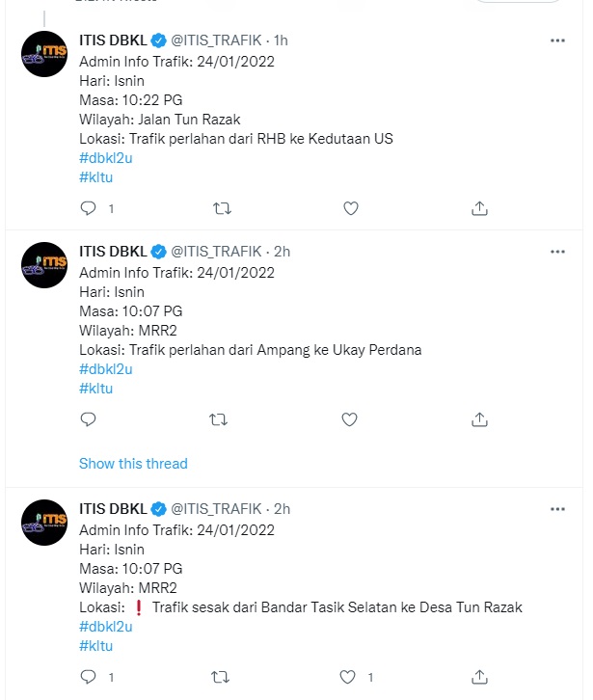Open the 2h timestamp on the Ampang tweet
The height and width of the screenshot is (700, 593).
coord(282,252)
